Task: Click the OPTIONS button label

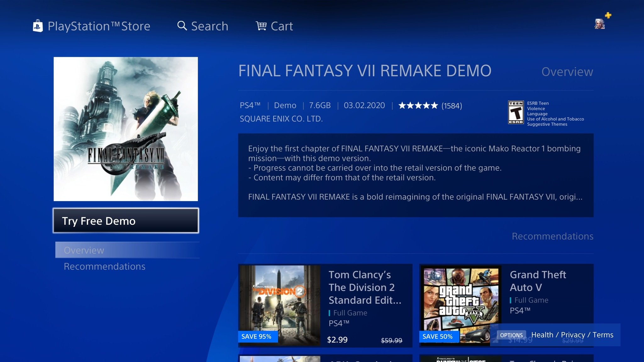Action: point(511,335)
